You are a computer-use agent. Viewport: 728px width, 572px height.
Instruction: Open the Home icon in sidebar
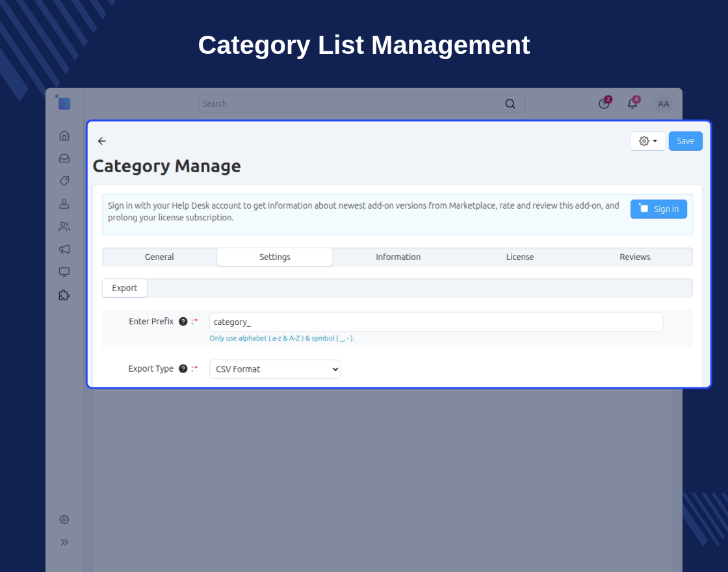pyautogui.click(x=64, y=136)
